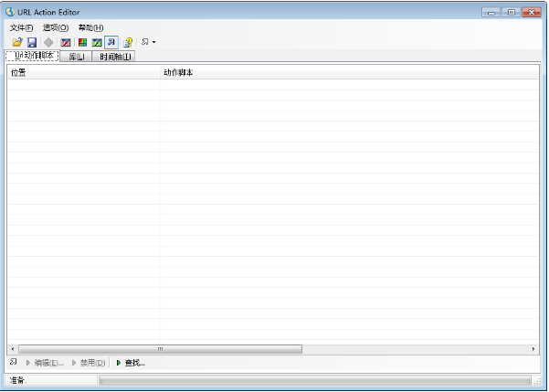The image size is (549, 392).
Task: Click the 编辑(E)... button
Action: click(x=45, y=363)
